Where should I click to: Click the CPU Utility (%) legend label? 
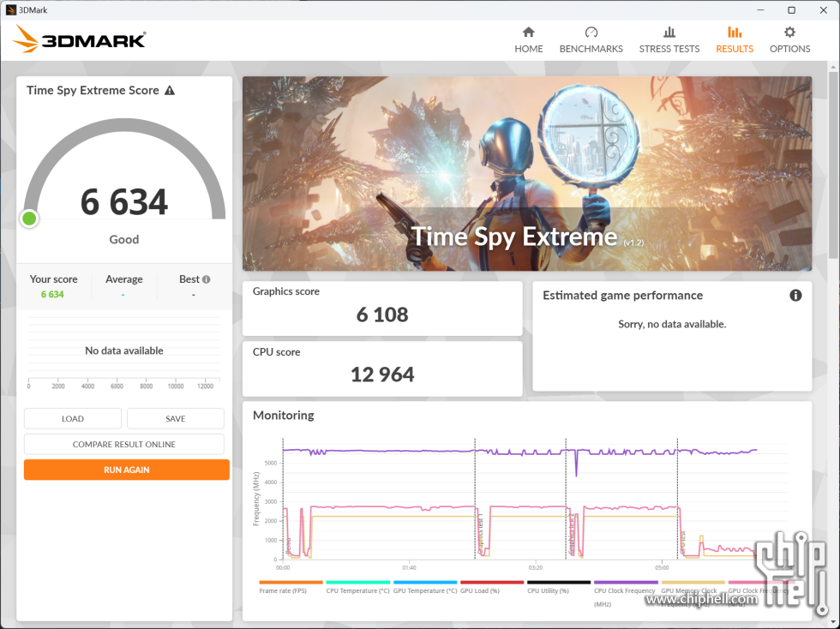coord(548,591)
